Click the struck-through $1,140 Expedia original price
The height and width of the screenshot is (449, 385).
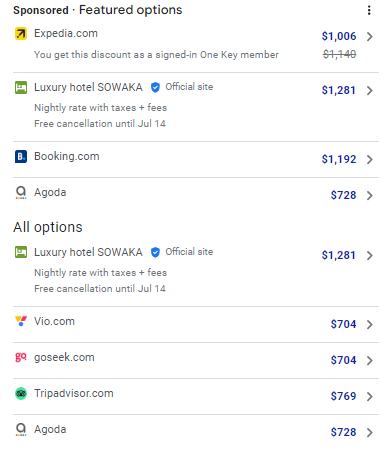(339, 54)
